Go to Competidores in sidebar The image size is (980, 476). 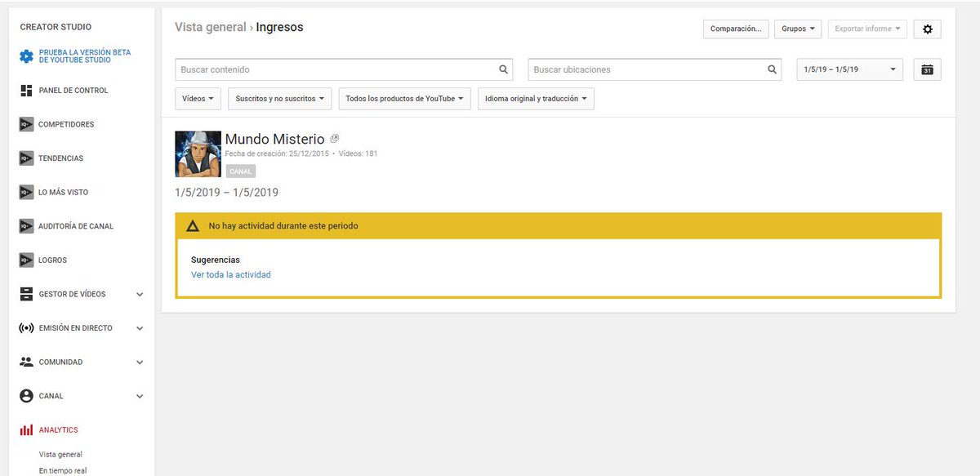click(x=66, y=125)
